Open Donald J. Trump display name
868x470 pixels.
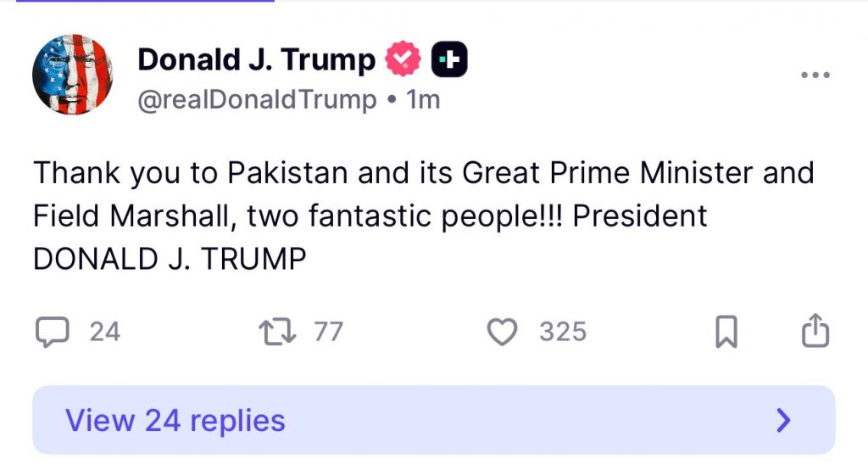tap(256, 60)
